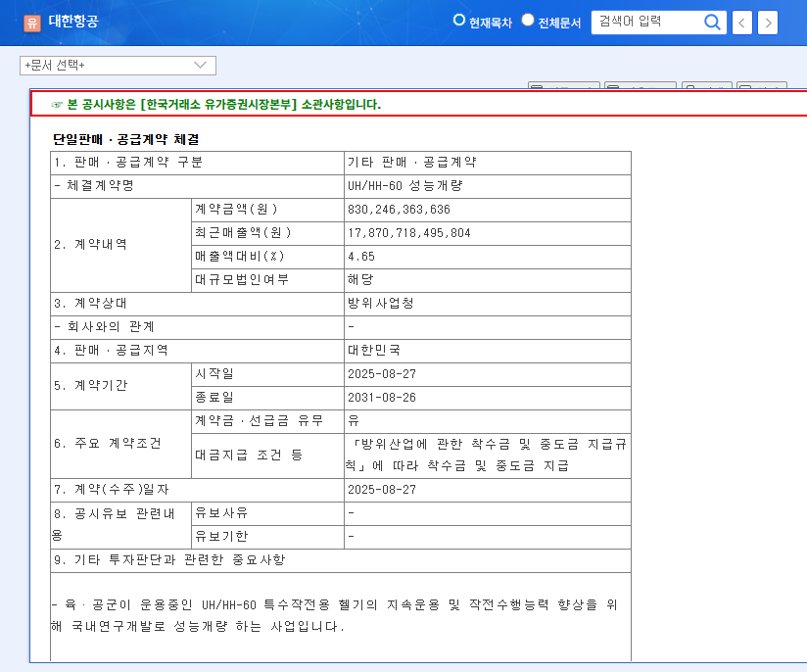Click the UH/HH-60 성능개량 contract name

pyautogui.click(x=405, y=186)
